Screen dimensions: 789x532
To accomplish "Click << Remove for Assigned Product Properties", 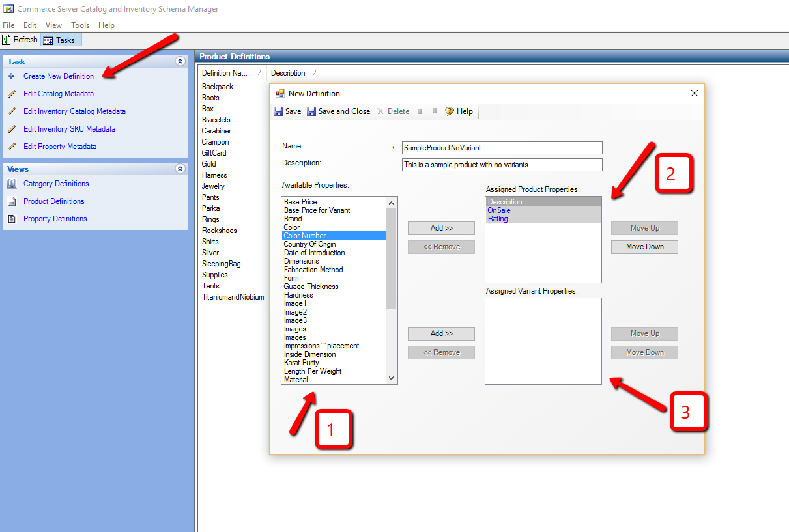I will (x=441, y=247).
